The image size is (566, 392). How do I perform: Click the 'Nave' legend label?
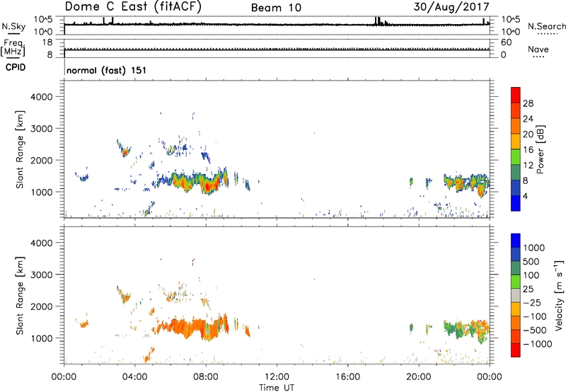point(538,49)
